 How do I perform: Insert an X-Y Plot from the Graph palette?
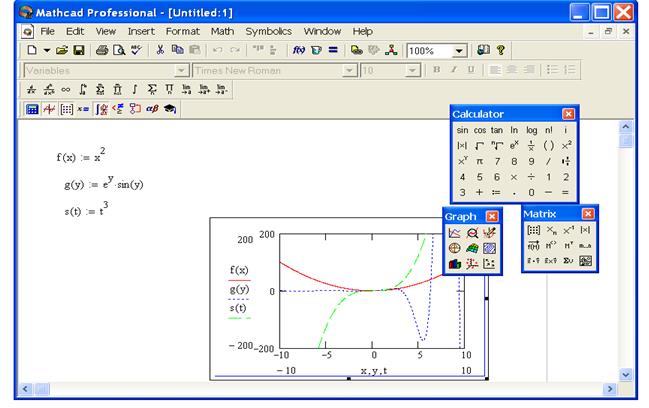pos(454,233)
